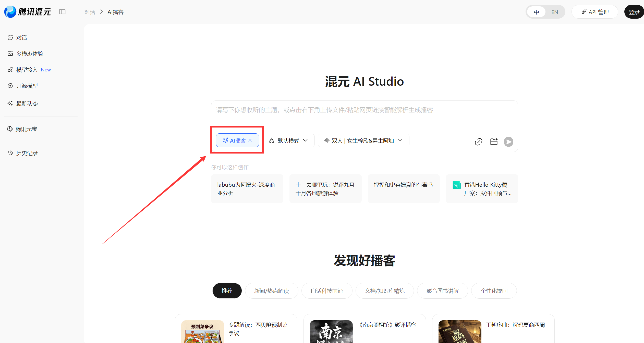Open the API 管理 button
644x343 pixels.
point(595,12)
